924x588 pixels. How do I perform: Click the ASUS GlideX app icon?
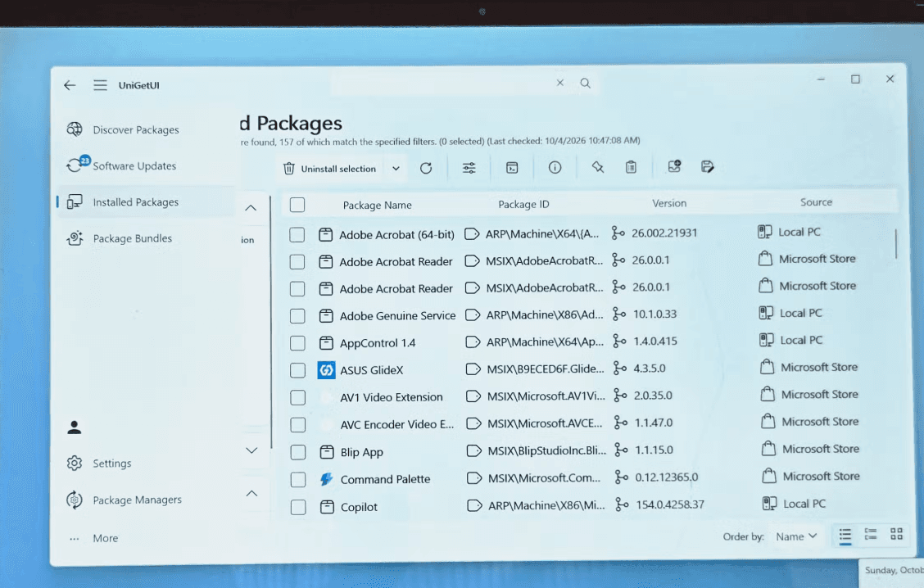[327, 370]
